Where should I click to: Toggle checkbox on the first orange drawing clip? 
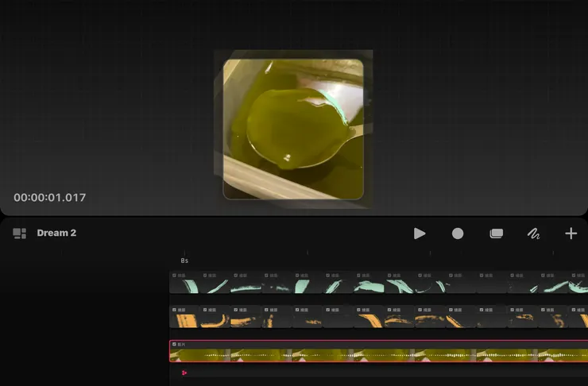174,310
